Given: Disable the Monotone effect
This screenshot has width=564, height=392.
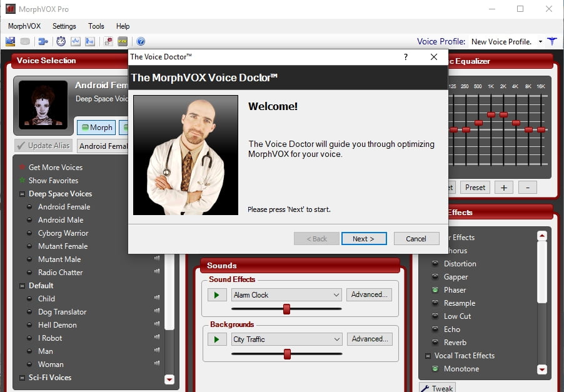Looking at the screenshot, I should 435,369.
